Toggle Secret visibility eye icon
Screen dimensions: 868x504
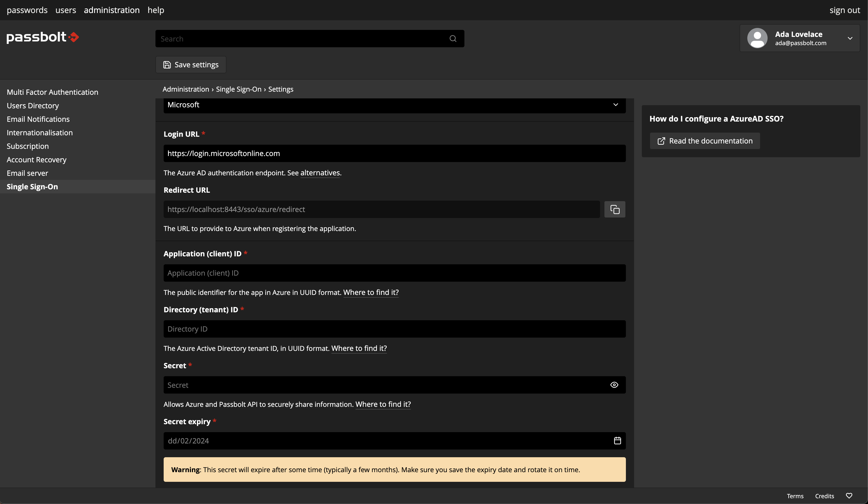(x=614, y=385)
